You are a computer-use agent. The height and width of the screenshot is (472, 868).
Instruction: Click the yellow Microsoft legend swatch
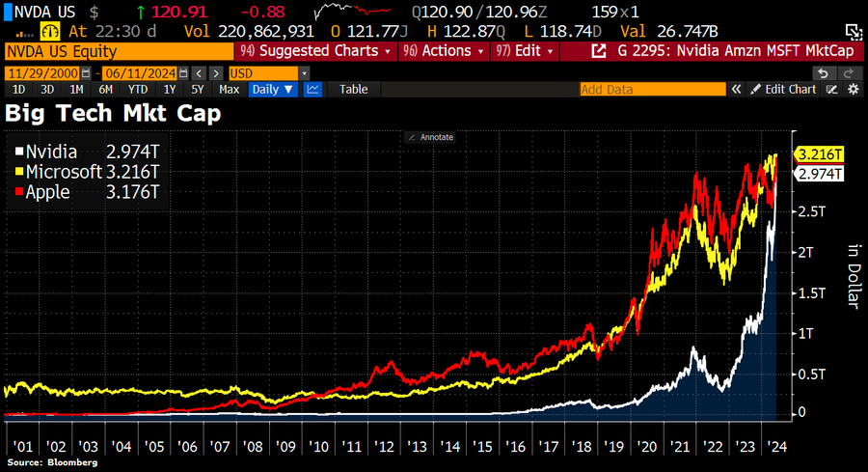[x=19, y=172]
